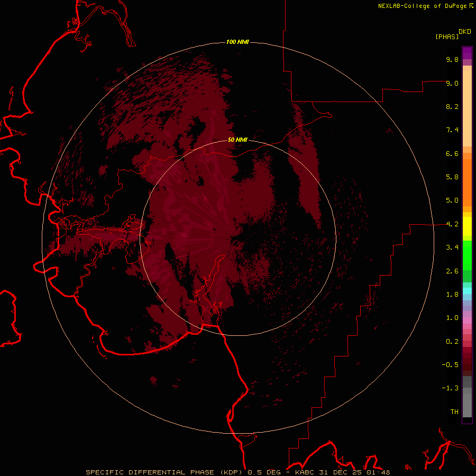Click the 2.6 scale value

[452, 271]
